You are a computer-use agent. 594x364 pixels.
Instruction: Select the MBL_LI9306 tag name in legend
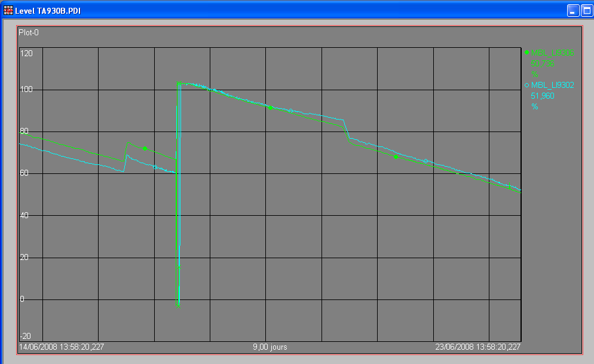click(552, 53)
